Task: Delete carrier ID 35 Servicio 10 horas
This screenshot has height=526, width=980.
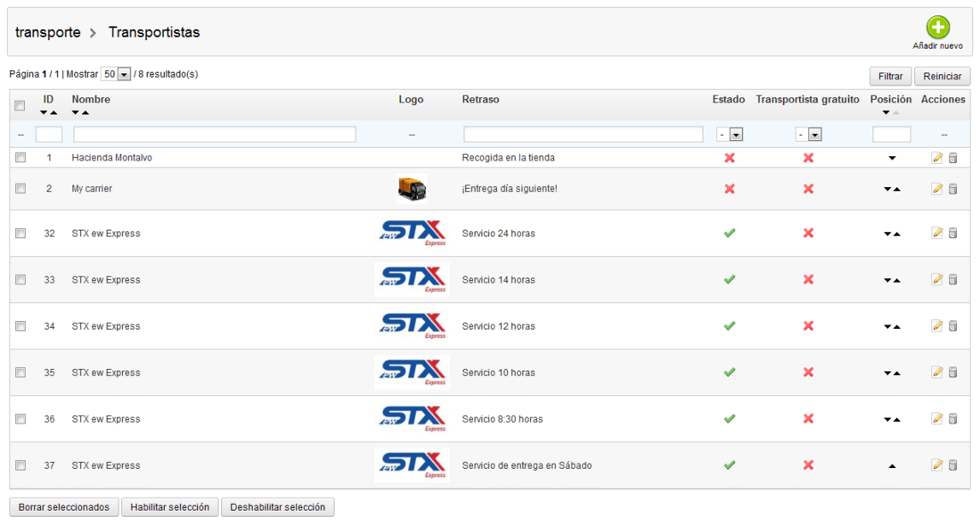Action: [x=952, y=372]
